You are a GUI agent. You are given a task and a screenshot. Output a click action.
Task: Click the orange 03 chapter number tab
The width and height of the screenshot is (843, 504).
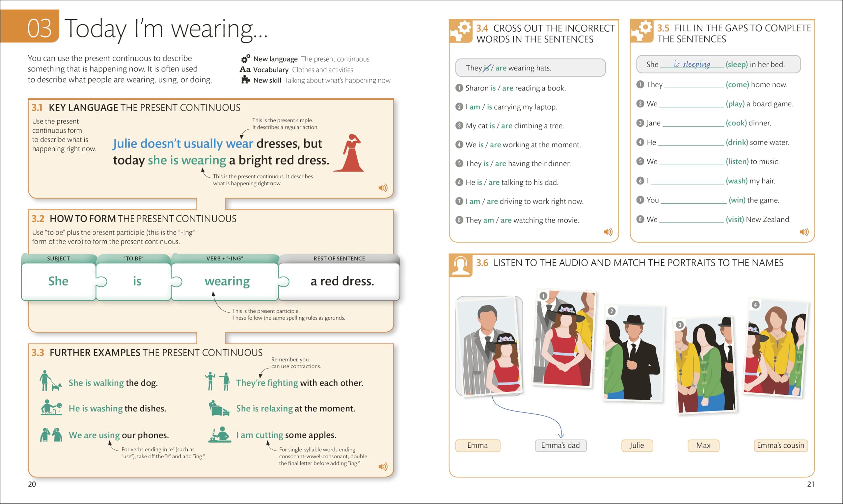coord(39,28)
